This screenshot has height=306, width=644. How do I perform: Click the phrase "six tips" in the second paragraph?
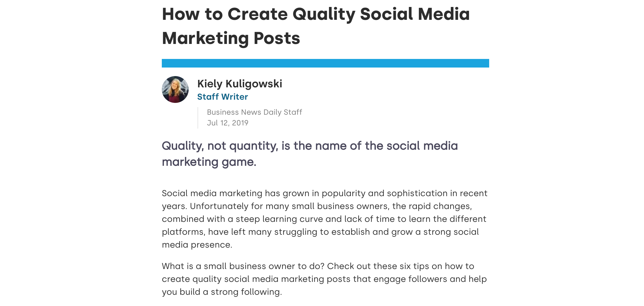pyautogui.click(x=414, y=266)
